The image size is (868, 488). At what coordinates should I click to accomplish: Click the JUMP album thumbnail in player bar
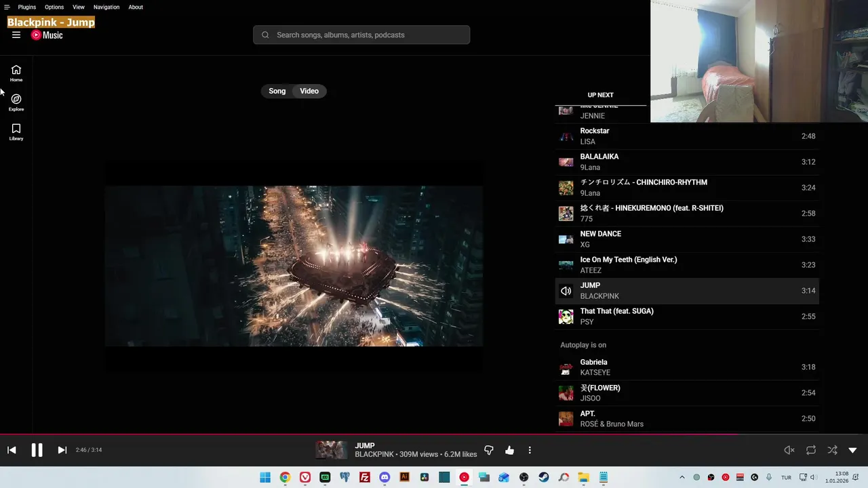click(331, 450)
